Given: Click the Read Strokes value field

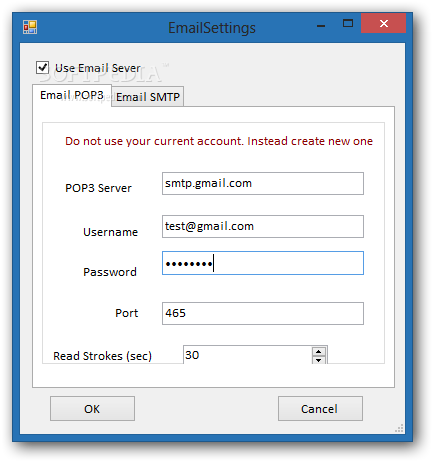Looking at the screenshot, I should [248, 355].
